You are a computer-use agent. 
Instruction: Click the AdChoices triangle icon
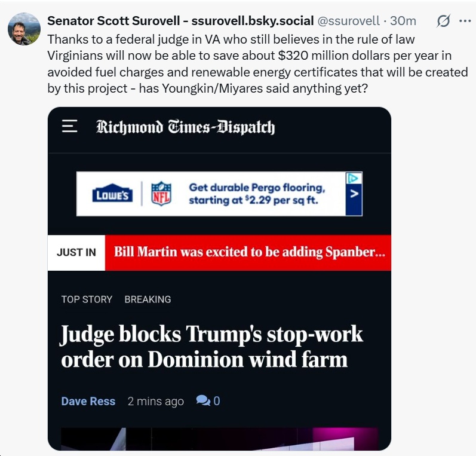coord(354,178)
